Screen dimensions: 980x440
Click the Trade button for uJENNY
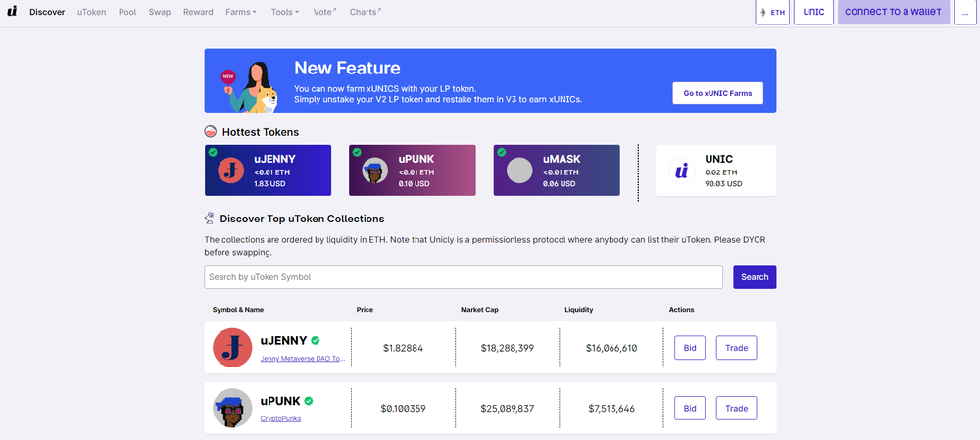click(x=736, y=348)
